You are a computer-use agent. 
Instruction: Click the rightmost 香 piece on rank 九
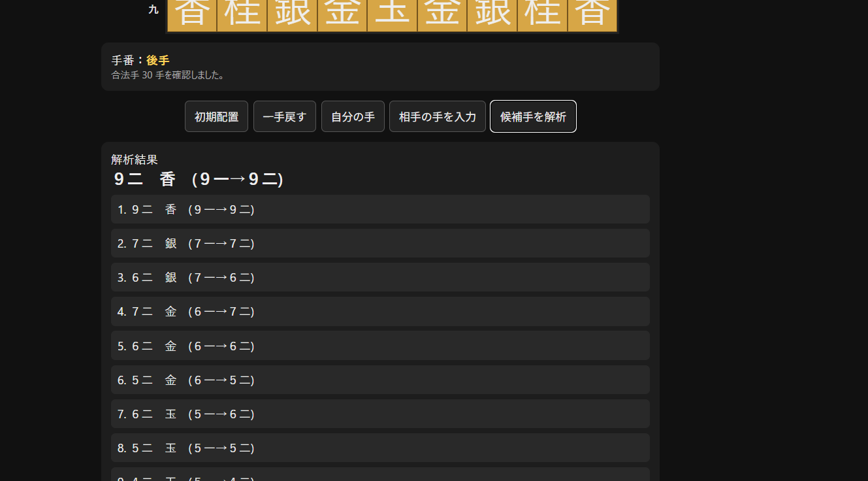pyautogui.click(x=592, y=14)
